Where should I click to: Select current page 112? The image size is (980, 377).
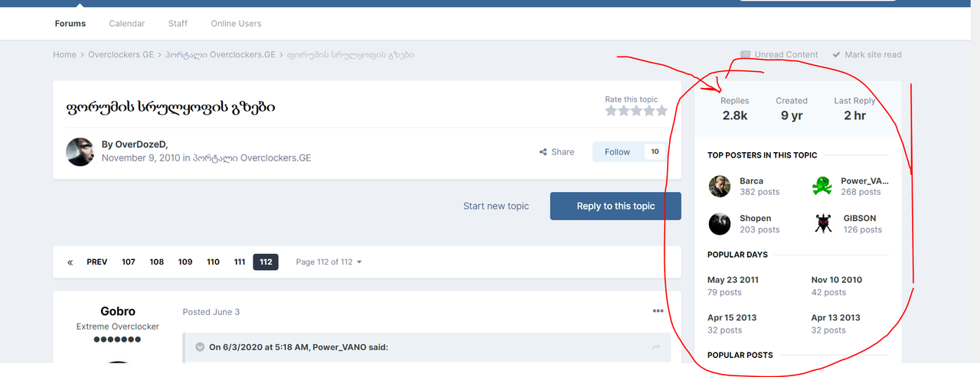tap(266, 262)
